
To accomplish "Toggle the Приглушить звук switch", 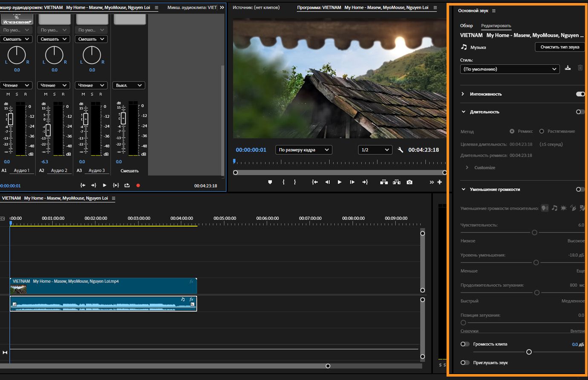I will tap(465, 363).
